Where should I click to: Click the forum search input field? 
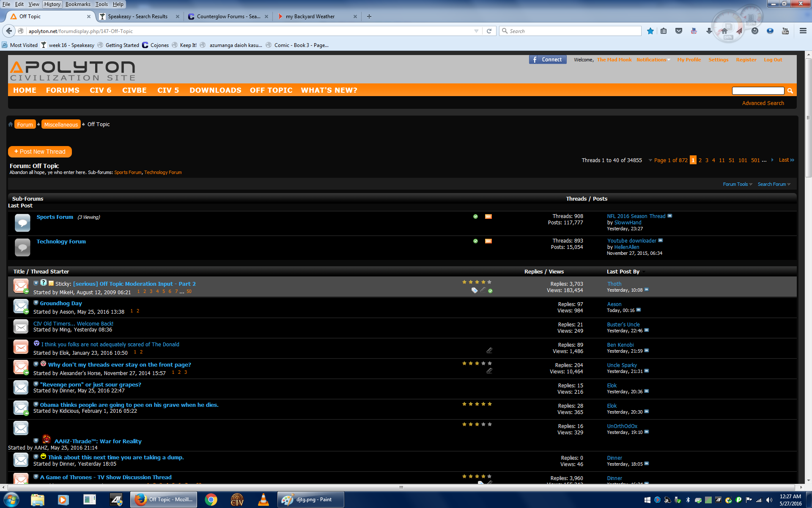(x=758, y=91)
